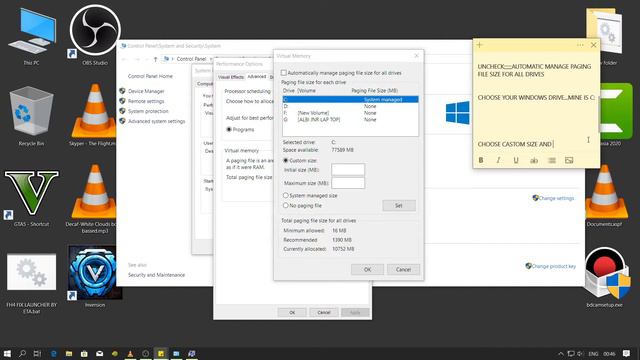Select drive D: row in drive list
640x360 pixels.
350,106
